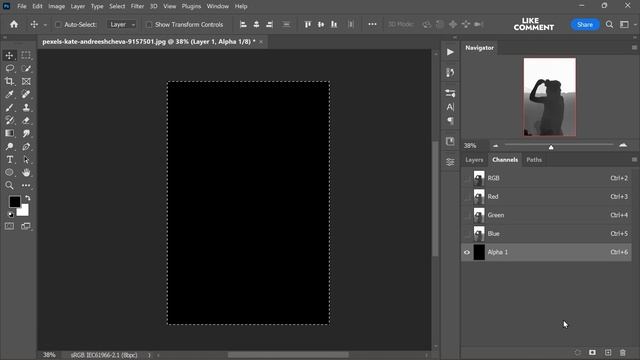
Task: Toggle Quick Mask mode
Action: tap(9, 226)
